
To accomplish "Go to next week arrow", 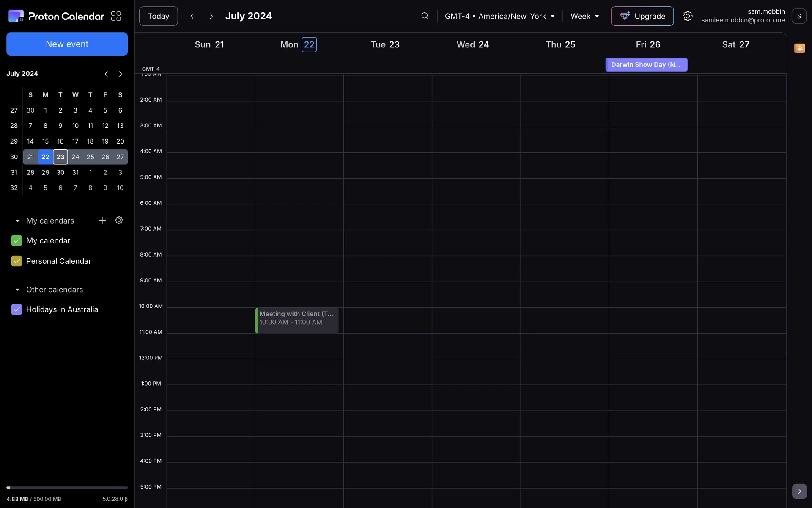I will click(211, 16).
